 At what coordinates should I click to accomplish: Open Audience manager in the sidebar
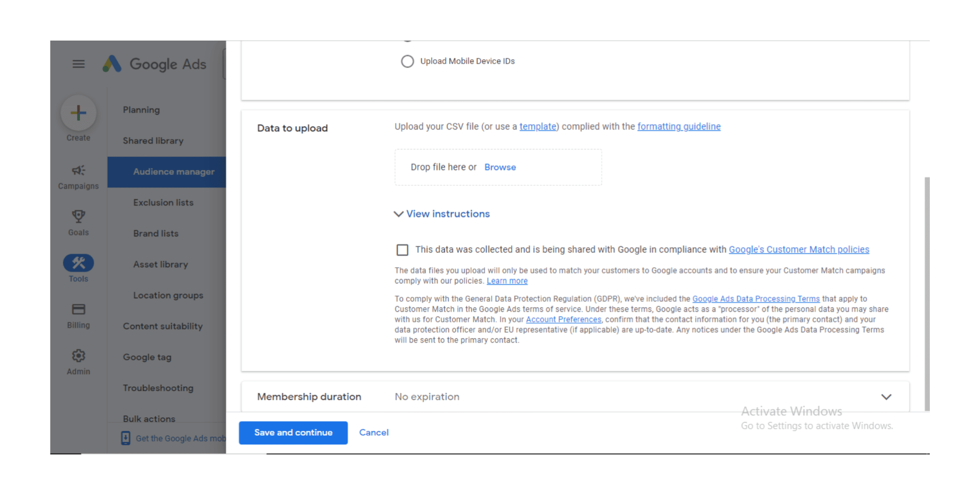[173, 172]
